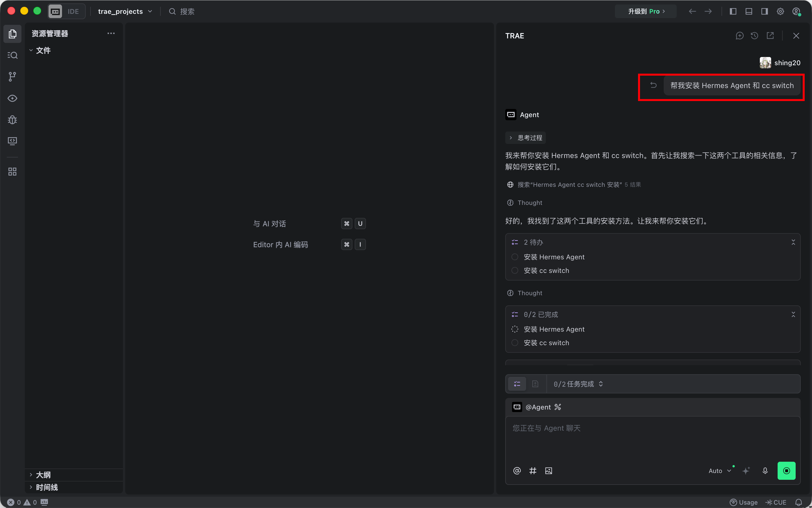
Task: Start voice input with the microphone
Action: 765,471
